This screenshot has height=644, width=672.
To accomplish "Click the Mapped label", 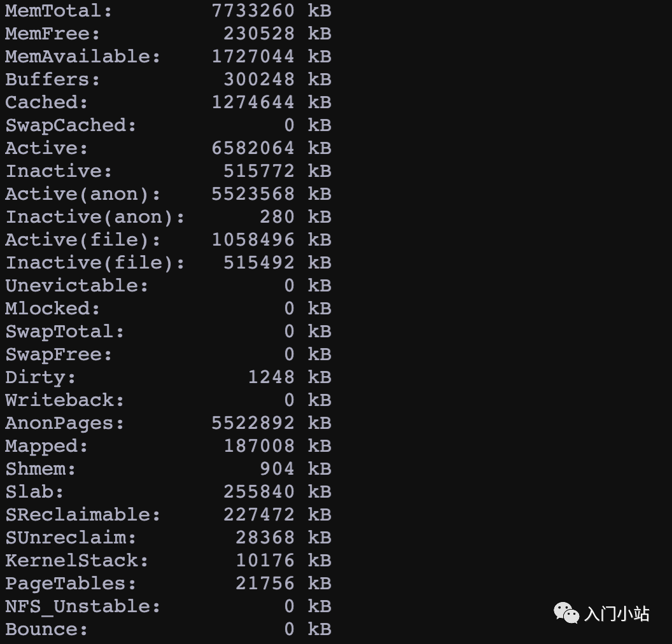I will (46, 446).
